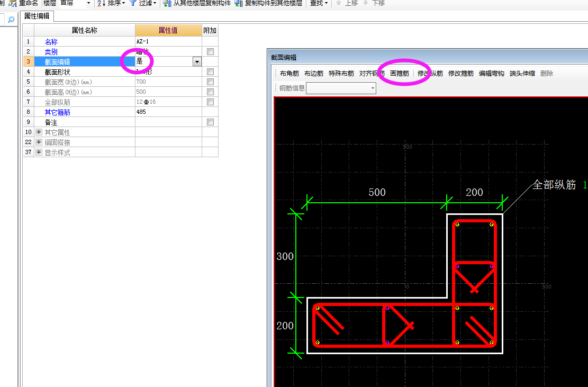Open the 查找 find dropdown

coord(319,3)
